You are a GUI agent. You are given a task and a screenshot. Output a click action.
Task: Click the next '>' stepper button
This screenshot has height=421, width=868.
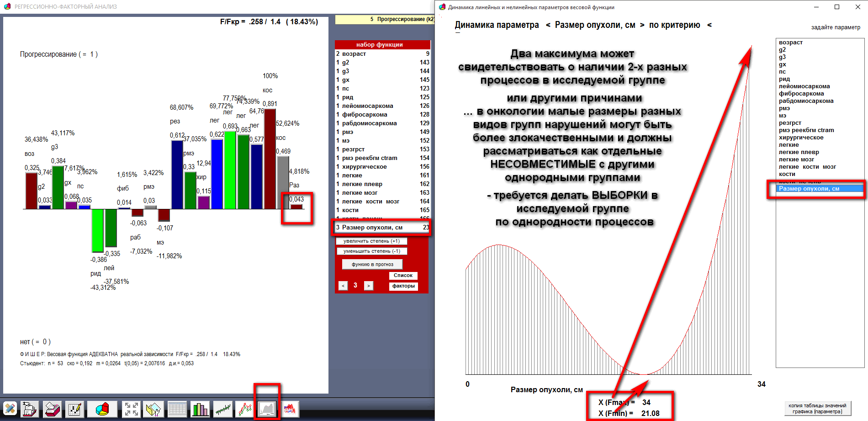(368, 286)
